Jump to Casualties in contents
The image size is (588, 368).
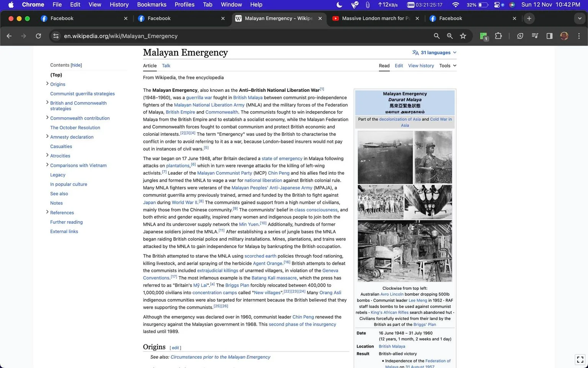tap(61, 146)
